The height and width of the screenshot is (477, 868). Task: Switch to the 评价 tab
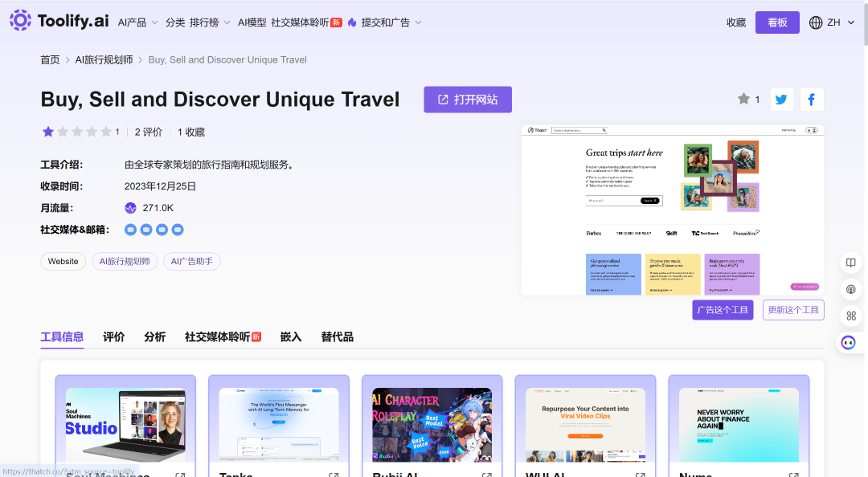[113, 337]
